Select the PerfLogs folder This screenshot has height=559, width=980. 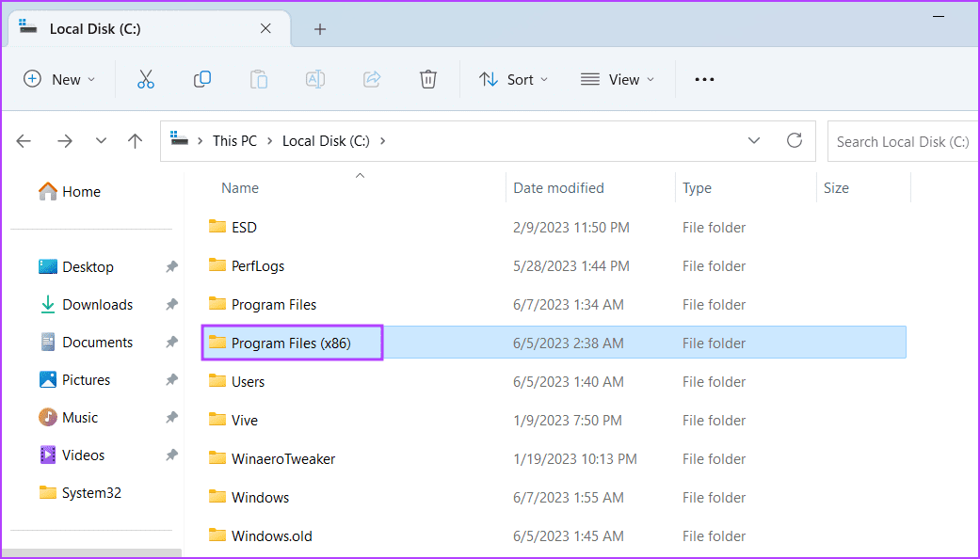point(554,266)
